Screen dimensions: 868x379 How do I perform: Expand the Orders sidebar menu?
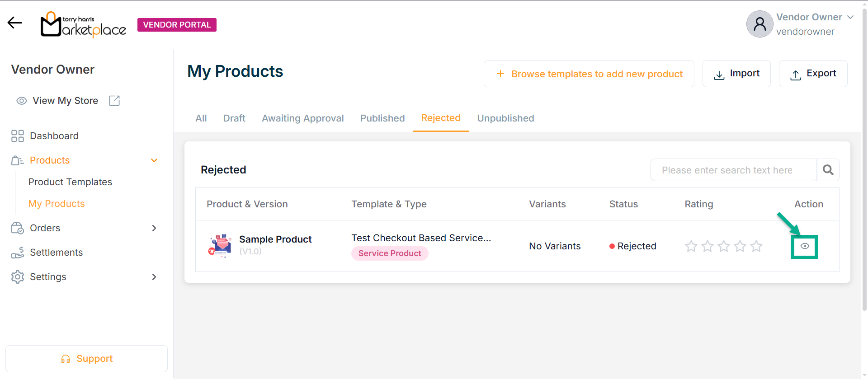(x=154, y=228)
